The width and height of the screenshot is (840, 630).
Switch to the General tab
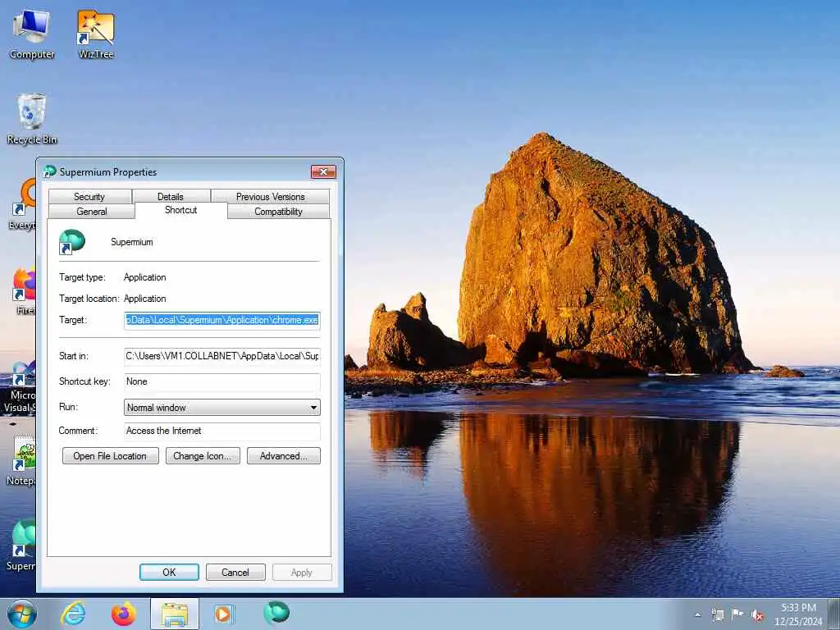click(92, 212)
